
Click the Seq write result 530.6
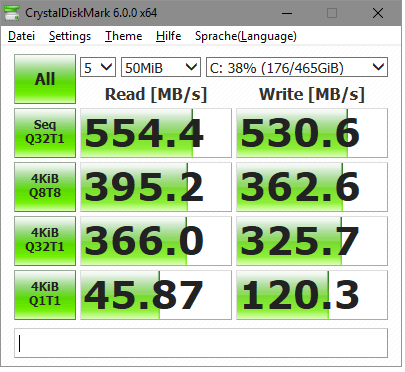click(312, 133)
